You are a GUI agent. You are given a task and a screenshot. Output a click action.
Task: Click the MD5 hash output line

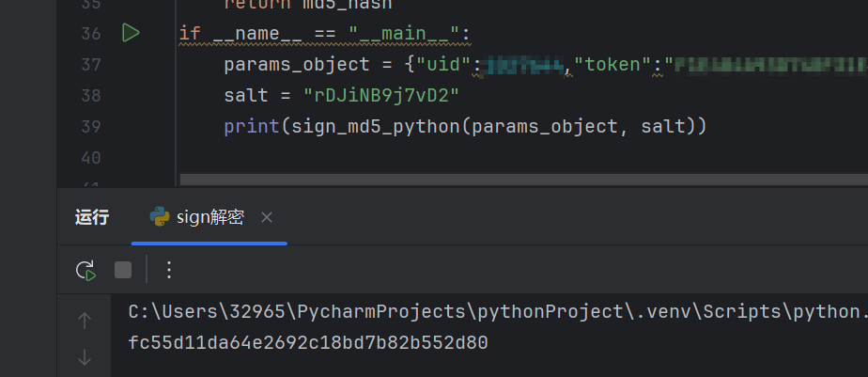(x=308, y=343)
